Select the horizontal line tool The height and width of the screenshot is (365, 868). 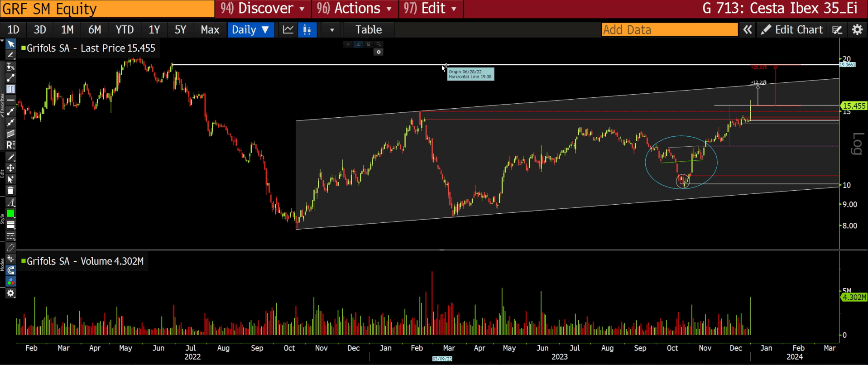(x=10, y=100)
